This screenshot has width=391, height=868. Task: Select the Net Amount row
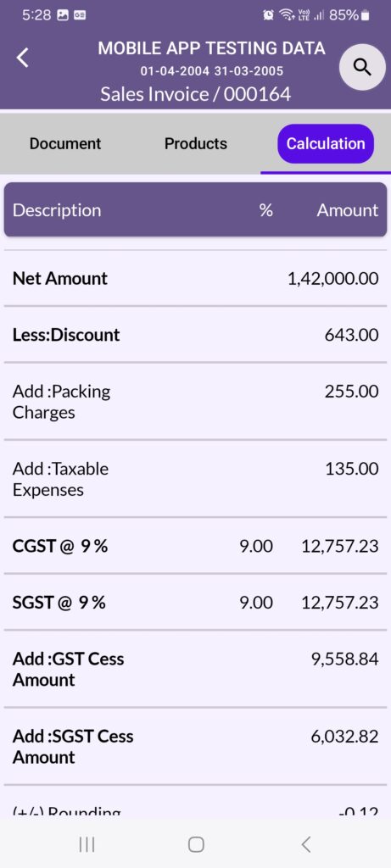(x=195, y=278)
